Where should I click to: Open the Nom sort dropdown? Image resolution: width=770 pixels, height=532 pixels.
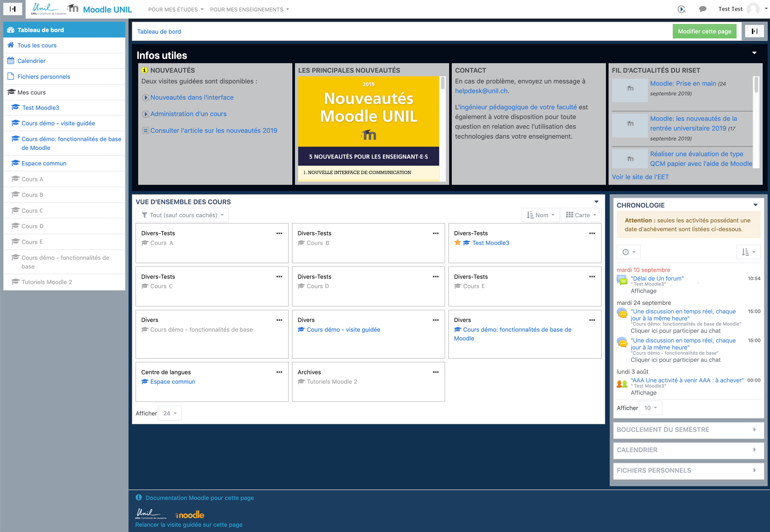pos(541,215)
